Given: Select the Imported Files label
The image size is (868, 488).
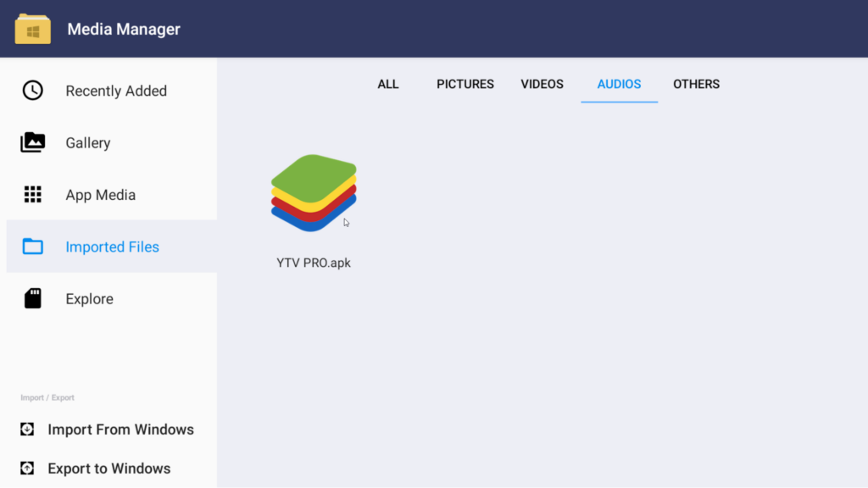Looking at the screenshot, I should (113, 247).
